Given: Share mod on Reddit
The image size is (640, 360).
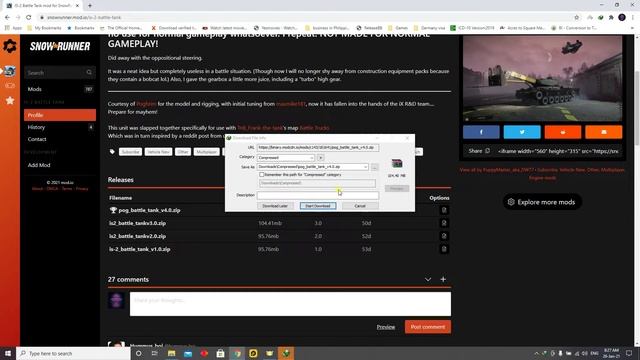Looking at the screenshot, I should pos(563,132).
